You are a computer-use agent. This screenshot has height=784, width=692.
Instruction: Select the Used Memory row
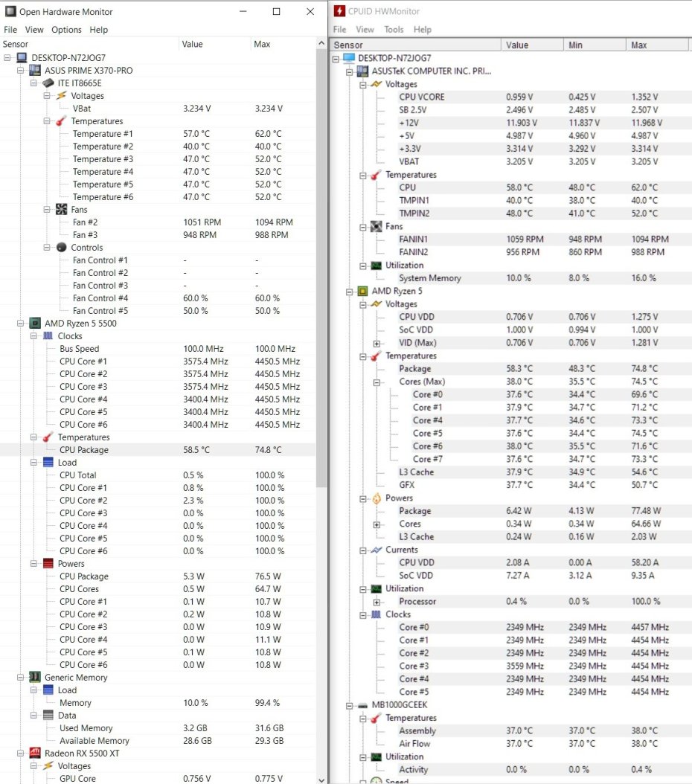[x=158, y=728]
